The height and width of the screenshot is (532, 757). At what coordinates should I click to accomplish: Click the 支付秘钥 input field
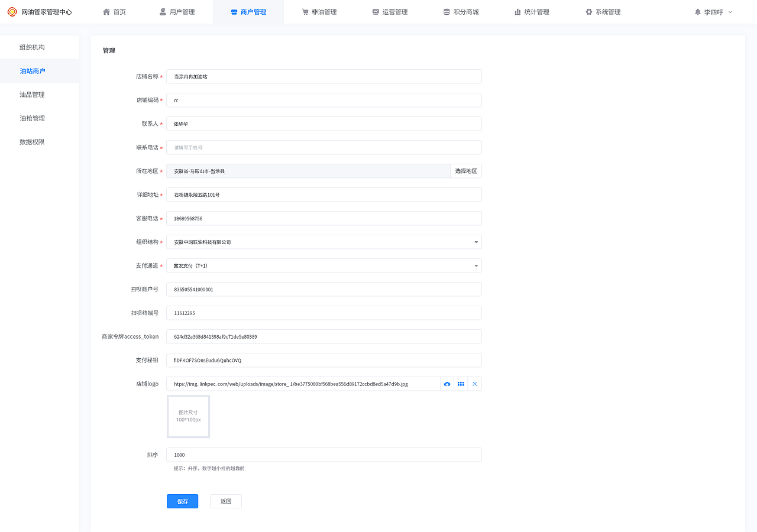tap(324, 360)
